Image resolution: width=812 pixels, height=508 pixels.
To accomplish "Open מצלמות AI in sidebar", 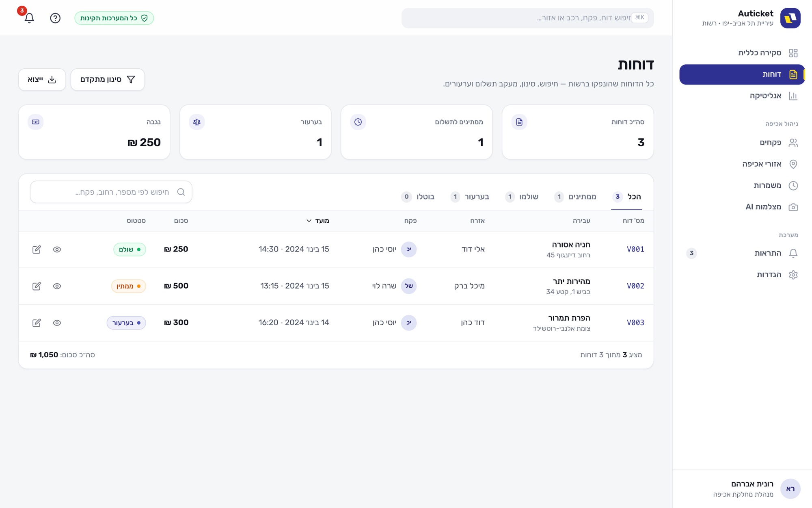I will 742,207.
